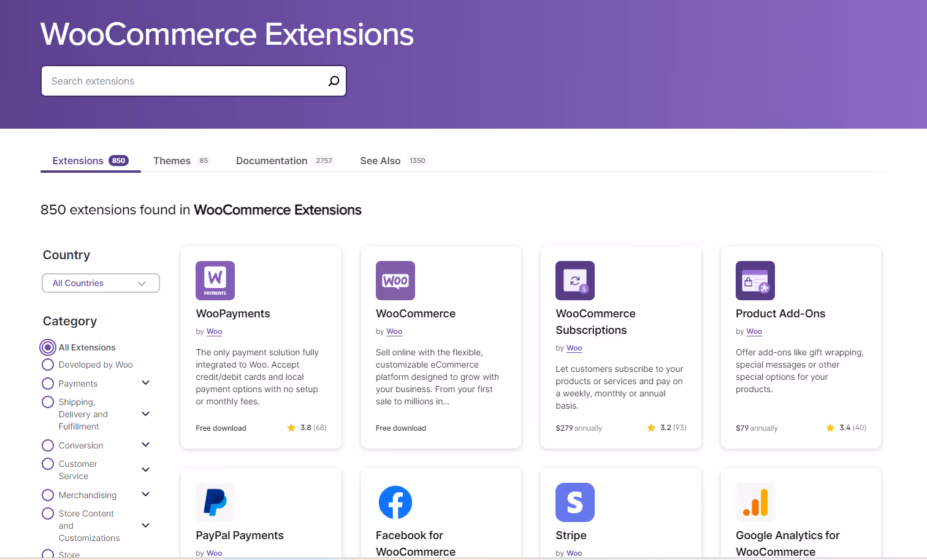
Task: Select the Payments category radio button
Action: pos(48,383)
